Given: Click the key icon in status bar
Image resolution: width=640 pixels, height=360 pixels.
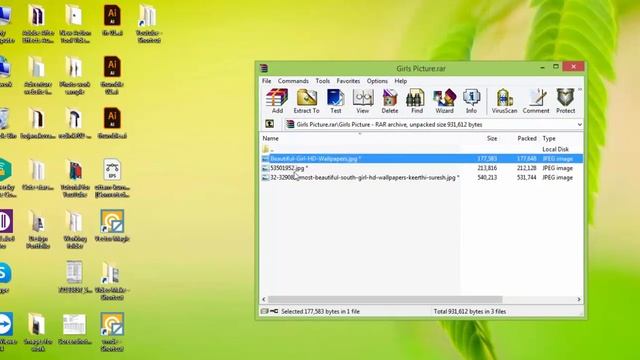Looking at the screenshot, I should coord(274,311).
